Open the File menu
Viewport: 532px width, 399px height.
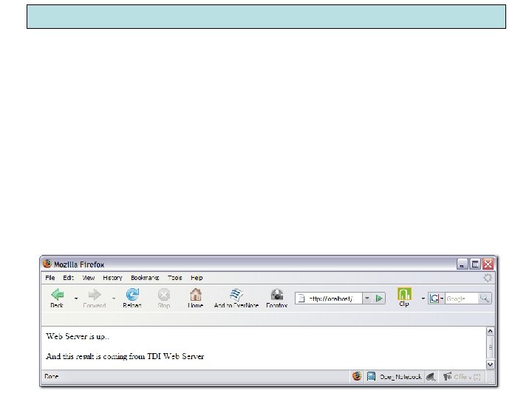(x=50, y=278)
